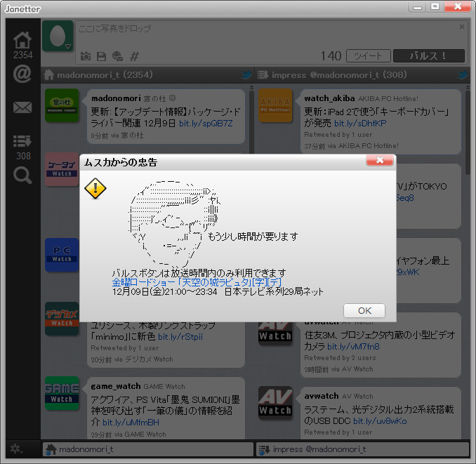476x464 pixels.
Task: Click the デジカメ Watch avatar
Action: [62, 319]
